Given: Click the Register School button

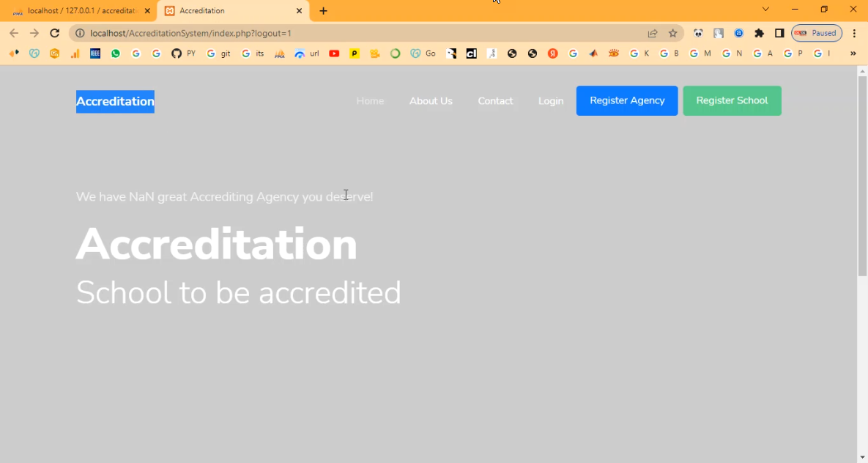Looking at the screenshot, I should tap(732, 101).
